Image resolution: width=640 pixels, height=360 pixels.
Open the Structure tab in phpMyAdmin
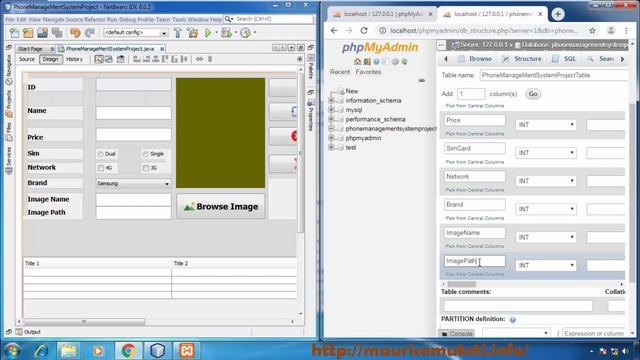click(x=522, y=59)
